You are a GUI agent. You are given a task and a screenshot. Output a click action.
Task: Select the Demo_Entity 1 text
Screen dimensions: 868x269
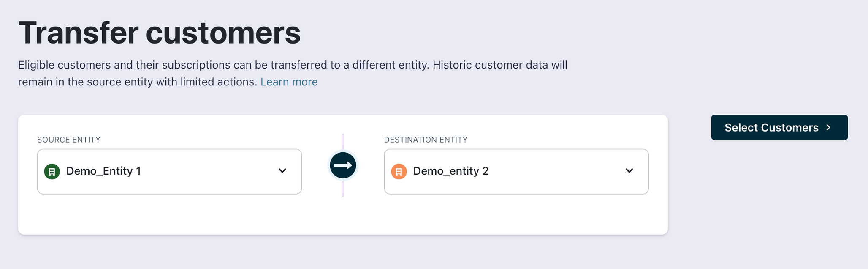103,171
